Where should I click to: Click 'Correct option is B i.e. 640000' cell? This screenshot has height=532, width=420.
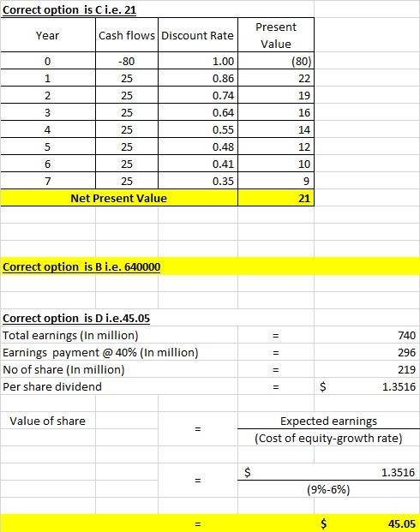(x=81, y=266)
